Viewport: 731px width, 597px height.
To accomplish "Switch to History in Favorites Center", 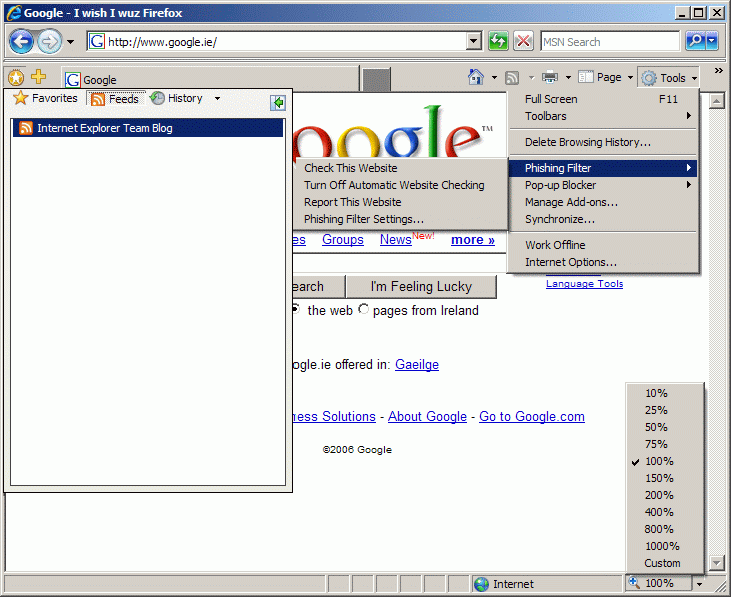I will click(x=177, y=98).
